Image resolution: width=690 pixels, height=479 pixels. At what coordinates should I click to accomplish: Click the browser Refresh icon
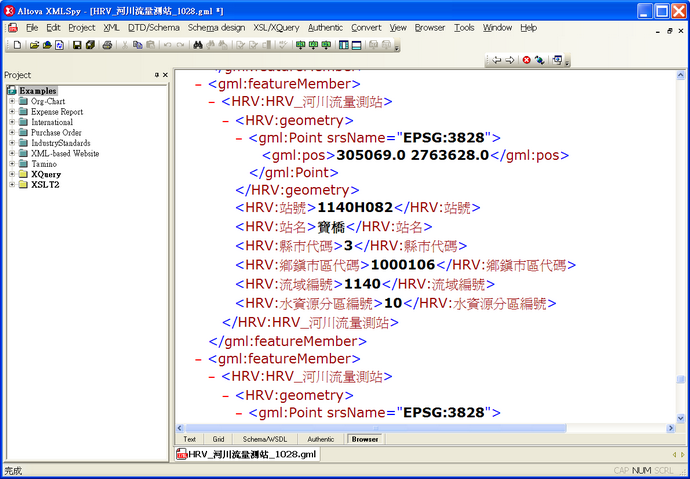(x=539, y=60)
